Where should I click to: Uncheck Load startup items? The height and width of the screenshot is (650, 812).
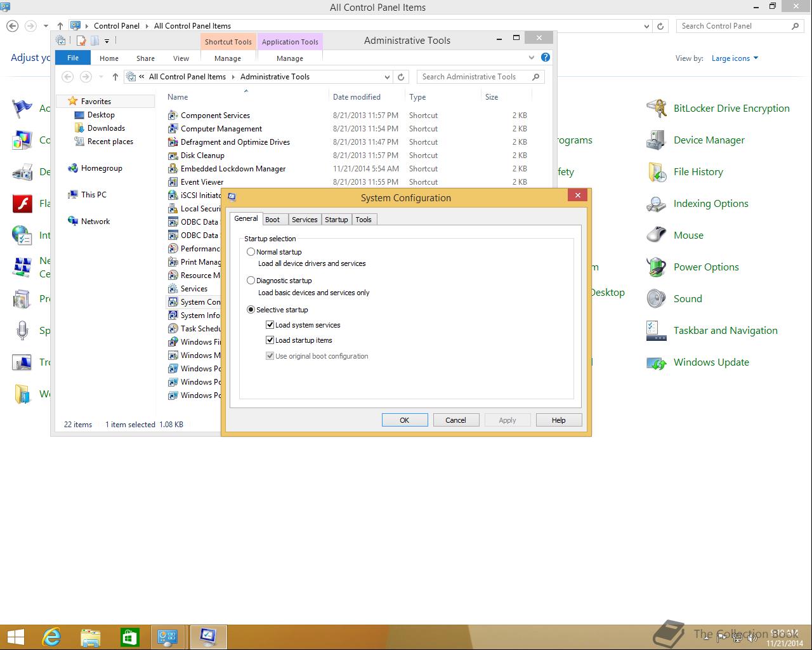[x=270, y=340]
